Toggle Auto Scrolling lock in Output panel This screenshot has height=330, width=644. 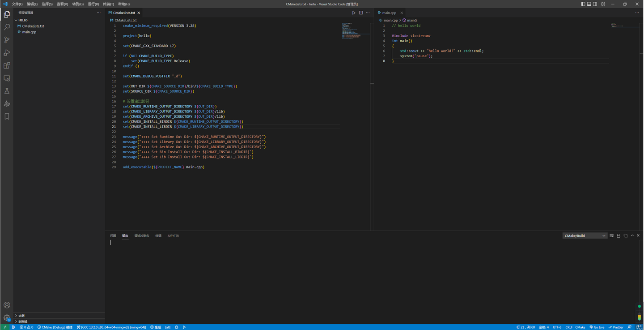click(x=619, y=235)
